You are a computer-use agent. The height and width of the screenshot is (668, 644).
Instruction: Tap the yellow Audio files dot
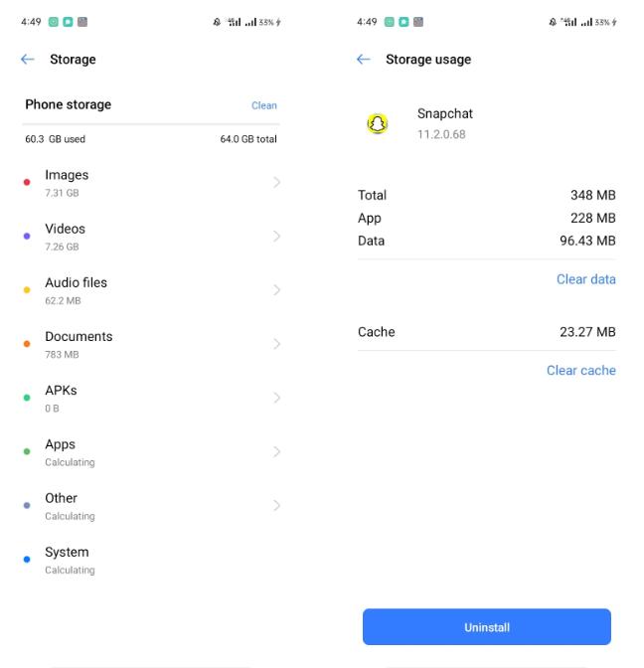27,290
